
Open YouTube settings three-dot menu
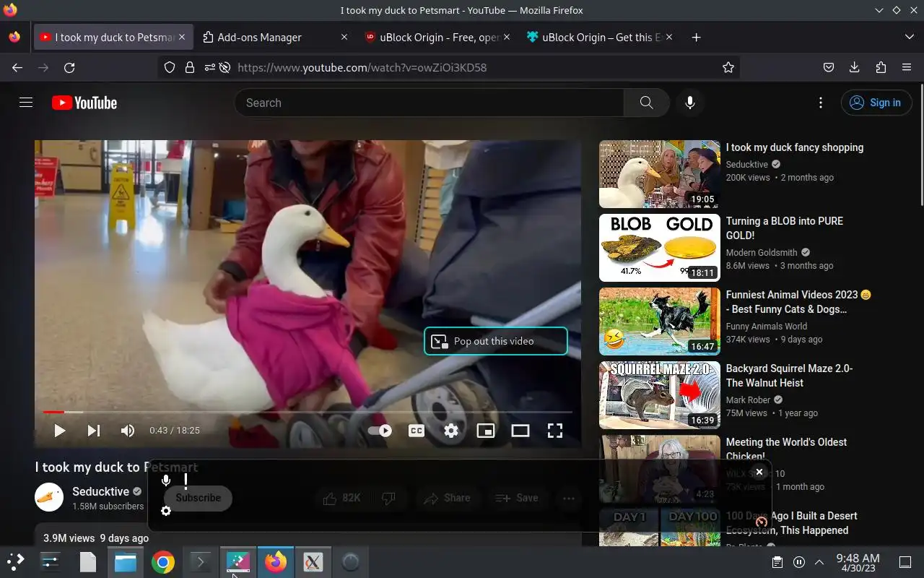pos(820,103)
